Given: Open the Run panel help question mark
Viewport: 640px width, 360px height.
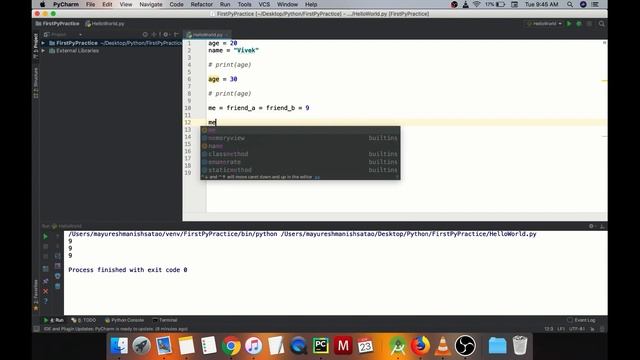Looking at the screenshot, I should click(x=45, y=301).
